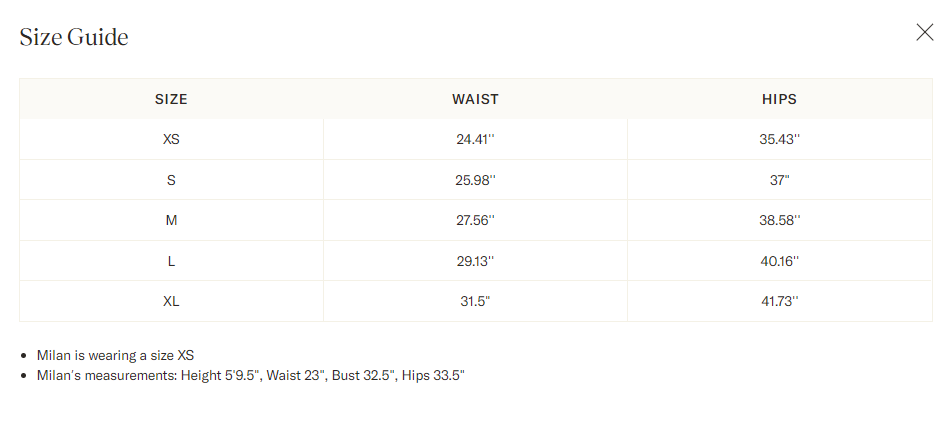This screenshot has height=433, width=943.
Task: Select hips value 35.43''
Action: 779,140
